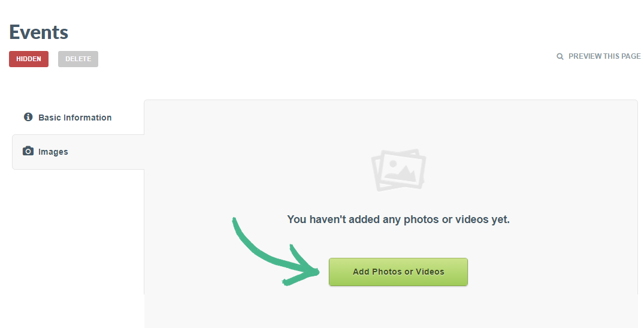Viewport: 644px width, 328px height.
Task: Click the Images label text in the sidebar
Action: [x=53, y=152]
